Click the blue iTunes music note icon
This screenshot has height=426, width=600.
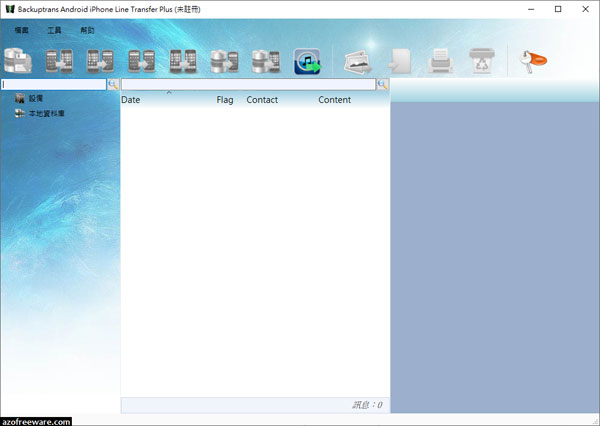click(307, 62)
